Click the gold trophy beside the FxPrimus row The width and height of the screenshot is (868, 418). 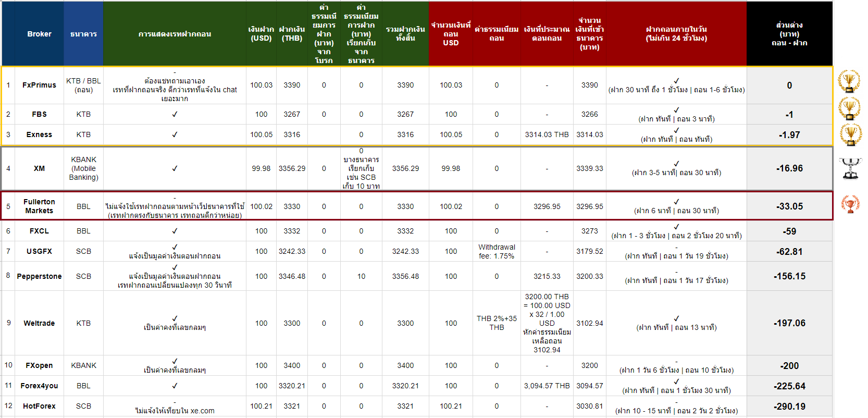click(x=849, y=81)
